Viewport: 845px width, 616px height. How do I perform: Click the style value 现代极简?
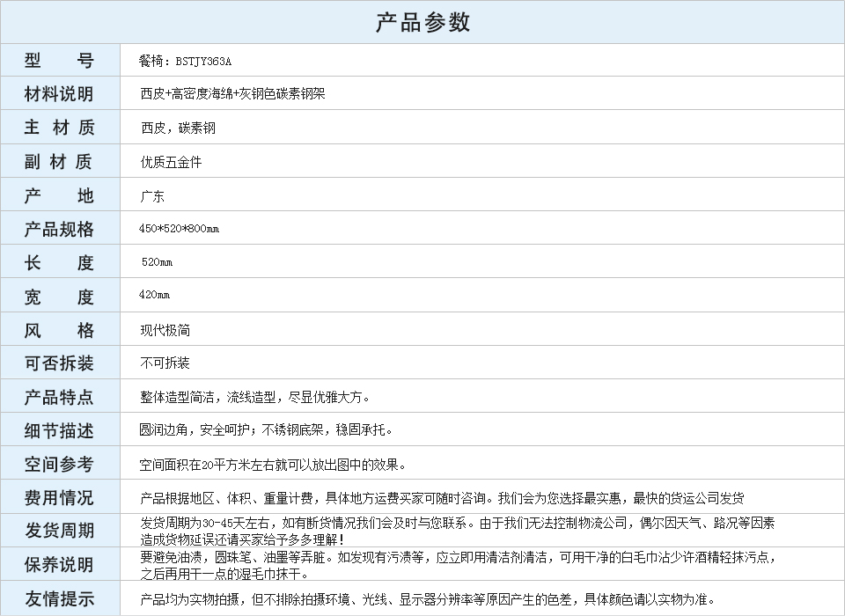pos(165,330)
